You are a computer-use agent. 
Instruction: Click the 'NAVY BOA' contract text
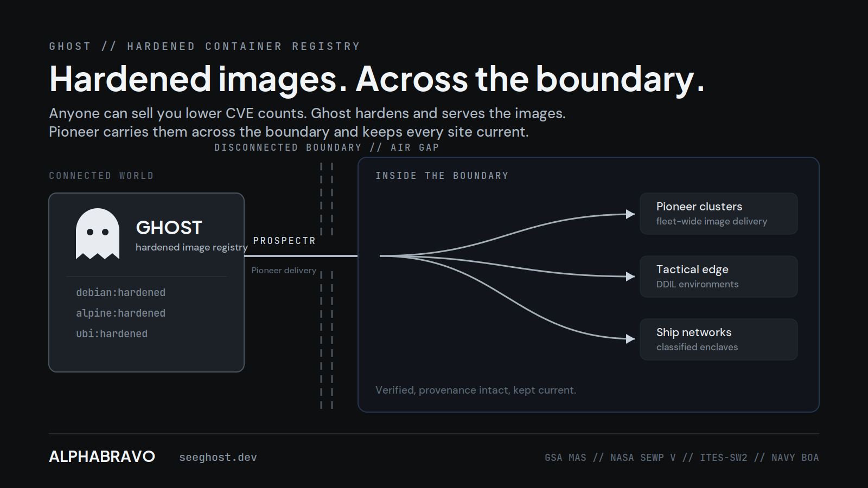(795, 458)
